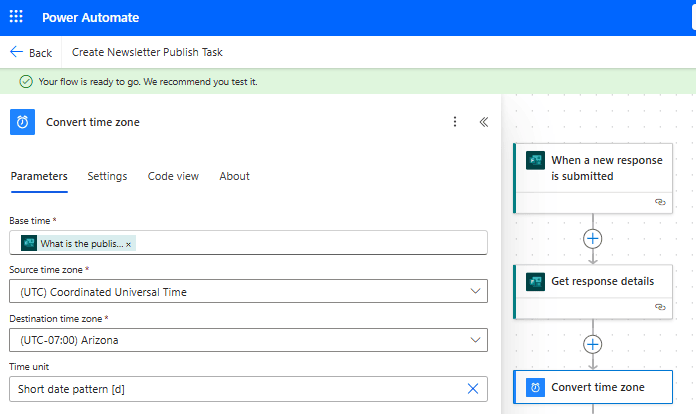The image size is (696, 414).
Task: Click the Time unit Short date pattern field
Action: (248, 389)
